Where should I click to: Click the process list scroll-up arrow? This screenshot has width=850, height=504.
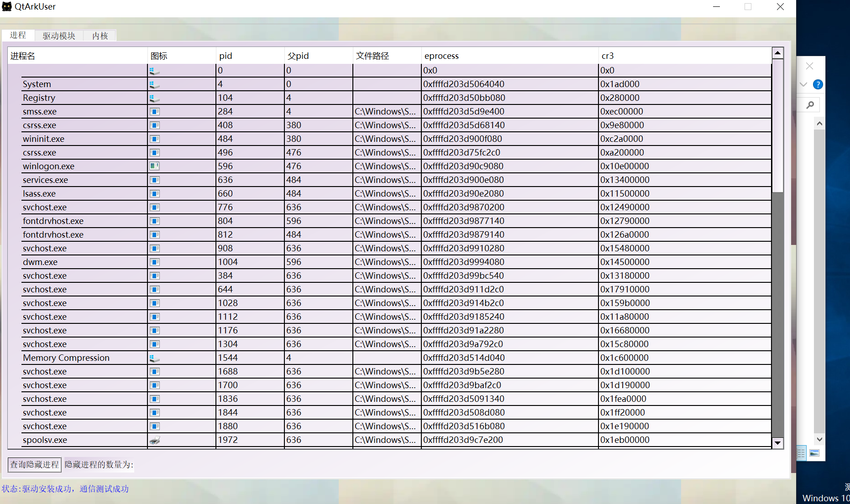coord(778,53)
